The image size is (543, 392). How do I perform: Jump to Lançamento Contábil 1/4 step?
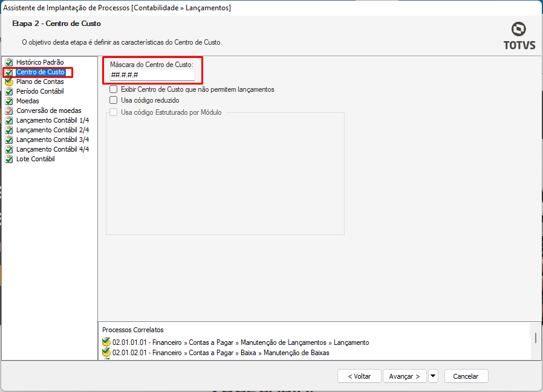(53, 120)
